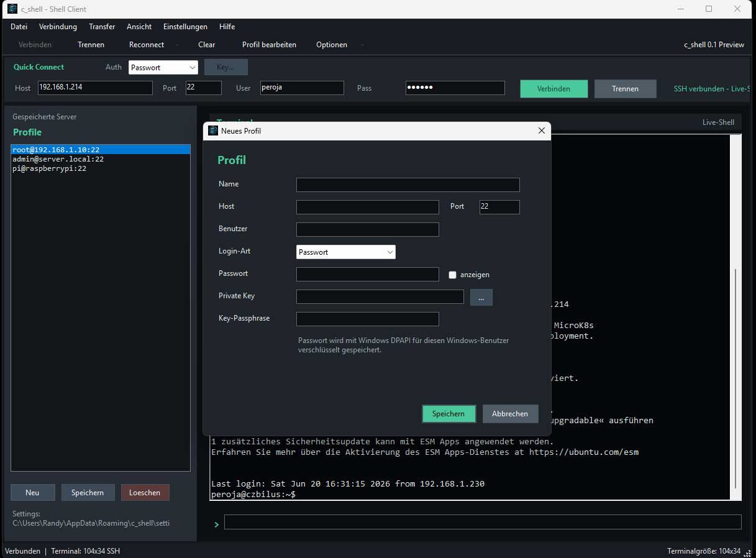Click the 'Gespeicherte Server' heading
Screen dimensions: 756x558
(45, 117)
